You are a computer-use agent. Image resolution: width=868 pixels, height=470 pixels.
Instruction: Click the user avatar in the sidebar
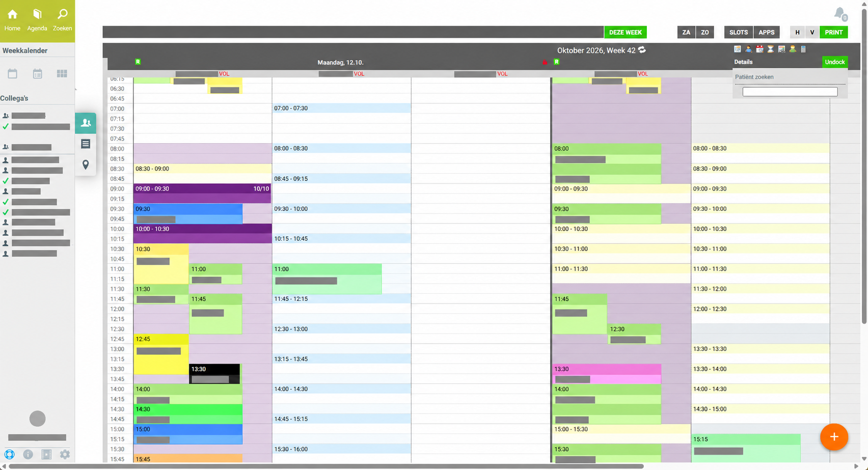pyautogui.click(x=37, y=419)
